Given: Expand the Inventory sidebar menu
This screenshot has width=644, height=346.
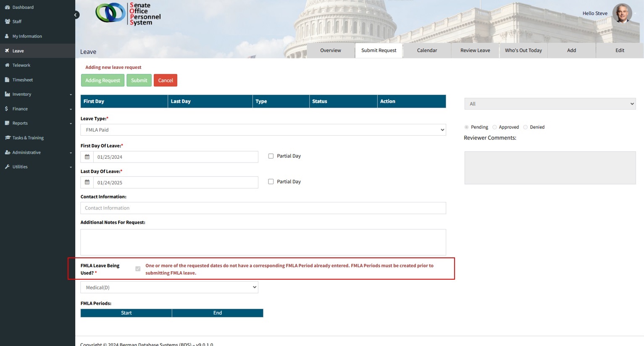Looking at the screenshot, I should click(38, 94).
